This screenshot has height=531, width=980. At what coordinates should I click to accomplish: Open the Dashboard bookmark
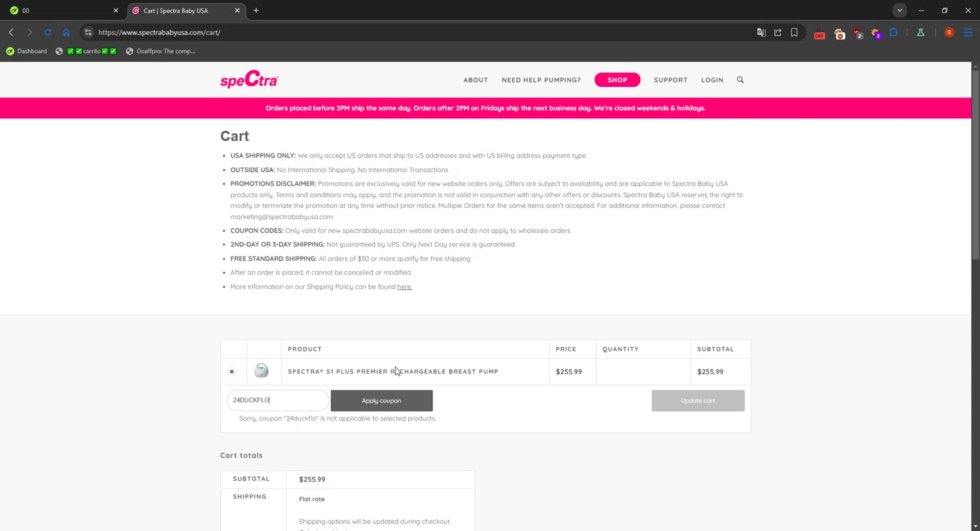[27, 51]
